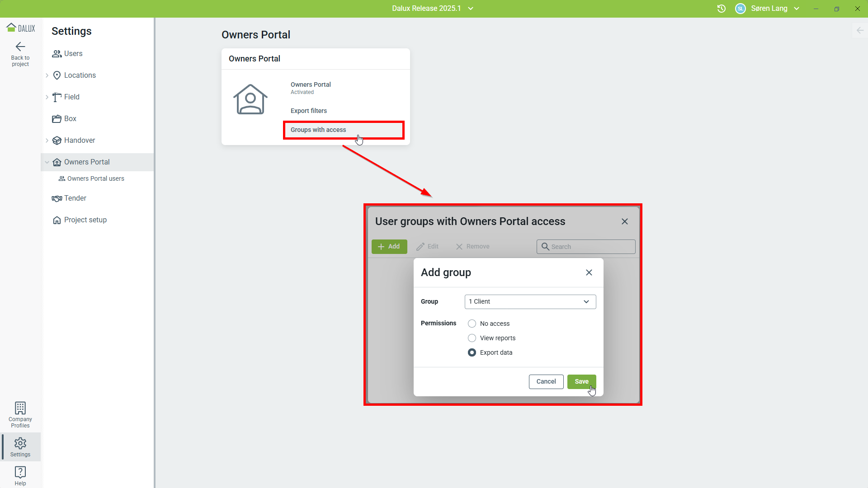Click the collapse panel arrow at the right edge
This screenshot has width=868, height=488.
pyautogui.click(x=860, y=30)
